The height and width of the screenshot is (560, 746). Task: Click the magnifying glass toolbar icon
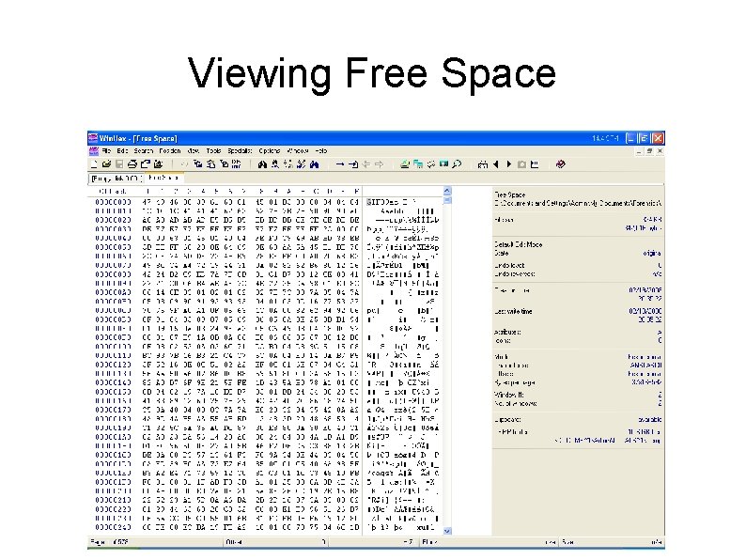pyautogui.click(x=457, y=164)
